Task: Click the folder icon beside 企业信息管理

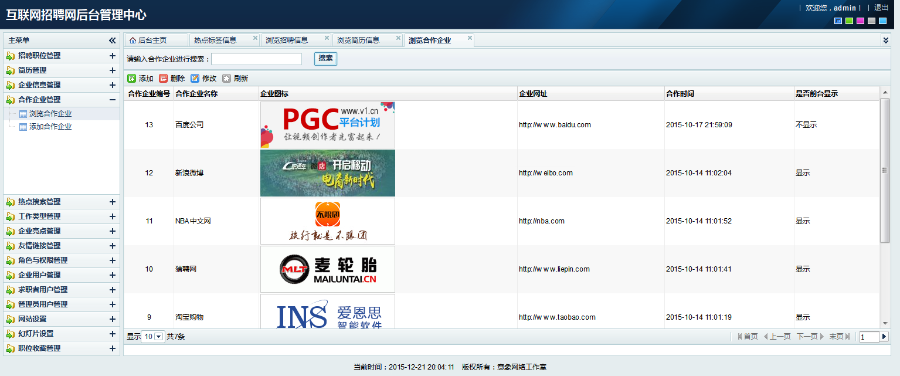Action: pyautogui.click(x=10, y=85)
